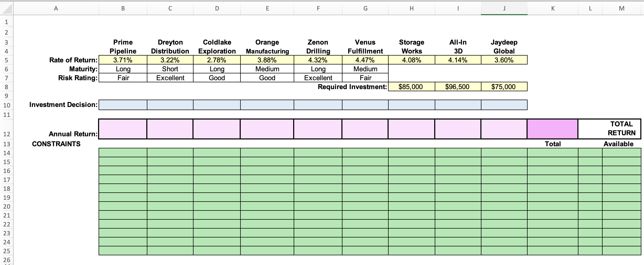Select the $96,500 investment cell under All-In 3D

[457, 87]
